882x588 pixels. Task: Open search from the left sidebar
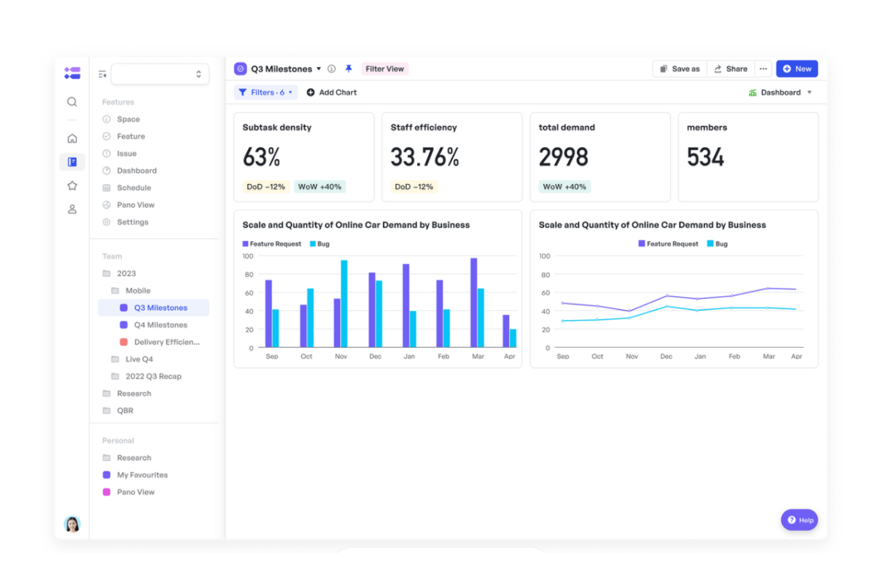(x=72, y=102)
